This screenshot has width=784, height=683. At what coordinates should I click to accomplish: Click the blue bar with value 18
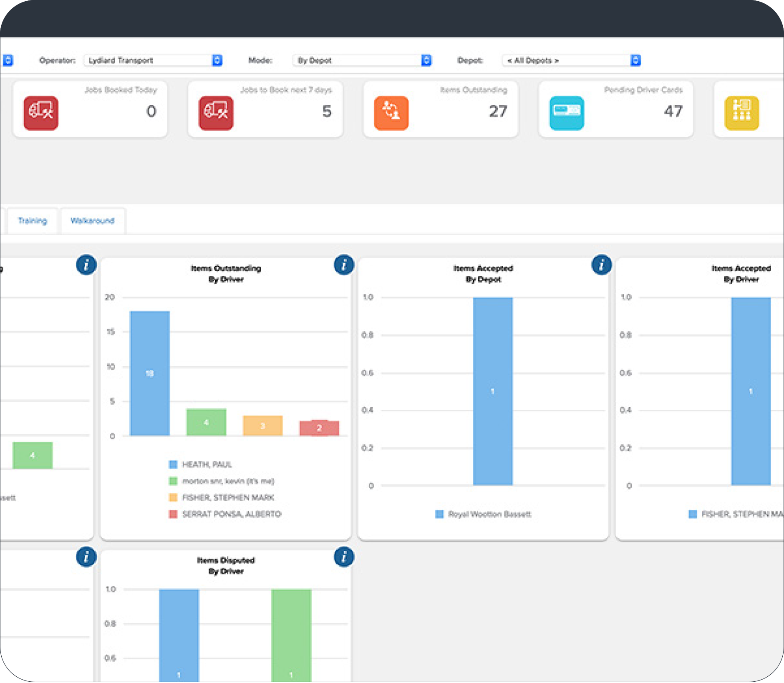point(150,373)
